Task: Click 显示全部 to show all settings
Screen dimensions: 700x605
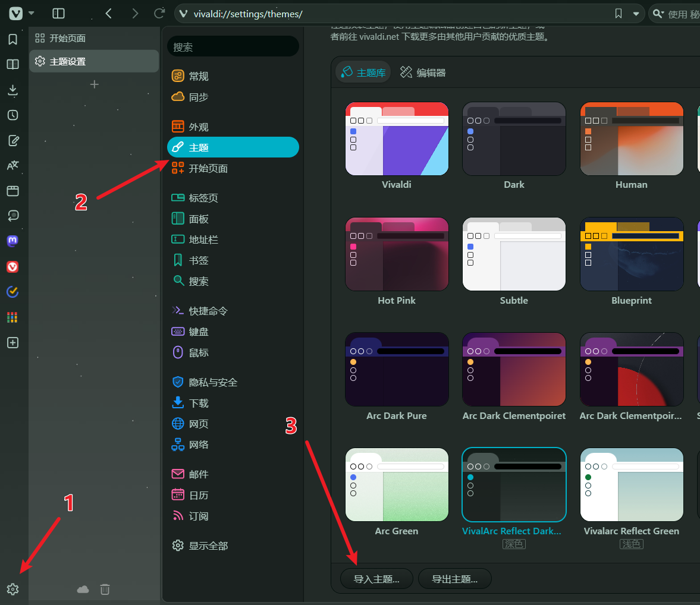Action: click(233, 546)
